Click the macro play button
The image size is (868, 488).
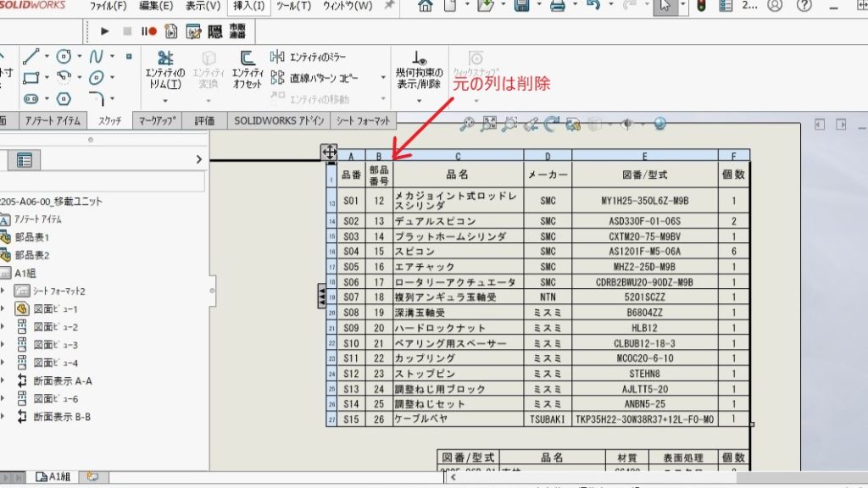click(x=105, y=31)
